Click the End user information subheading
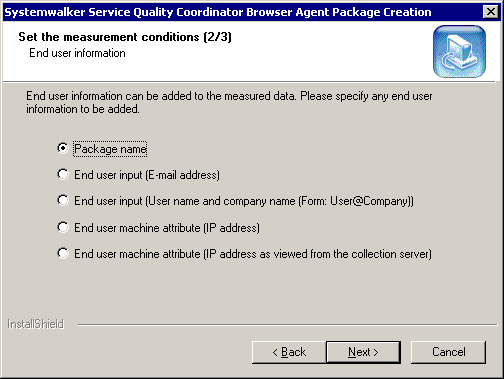The height and width of the screenshot is (379, 504). (77, 53)
